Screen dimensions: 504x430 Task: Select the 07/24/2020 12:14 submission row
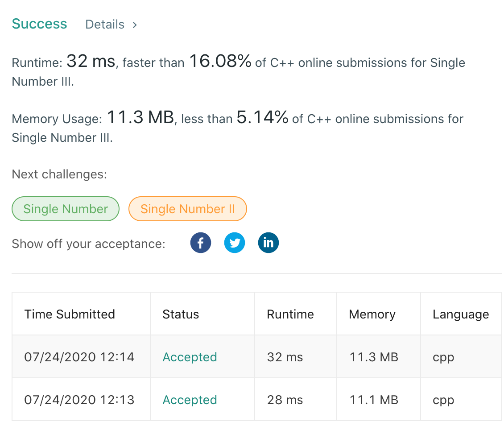79,357
